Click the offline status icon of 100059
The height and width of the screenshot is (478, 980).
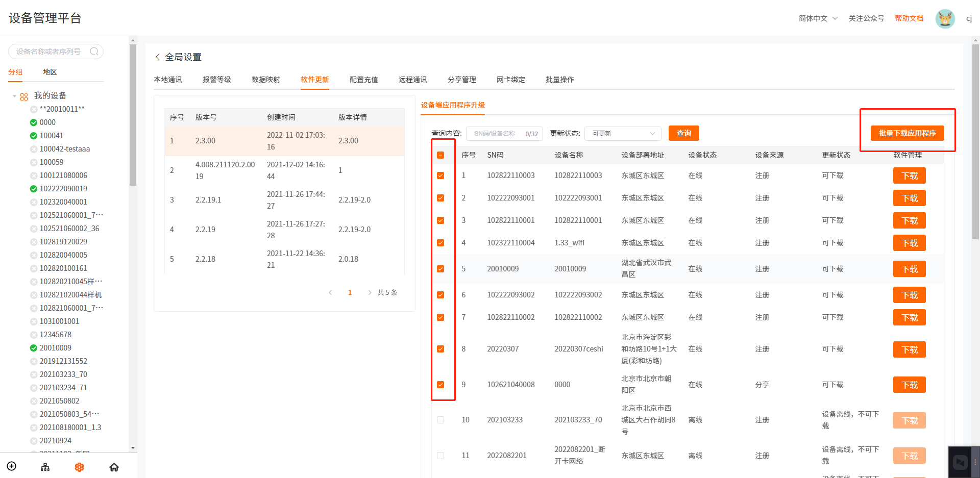point(34,162)
